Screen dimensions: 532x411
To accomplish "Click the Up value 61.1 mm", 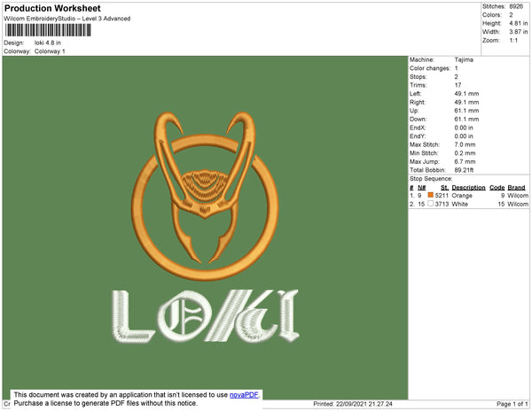I will 466,111.
